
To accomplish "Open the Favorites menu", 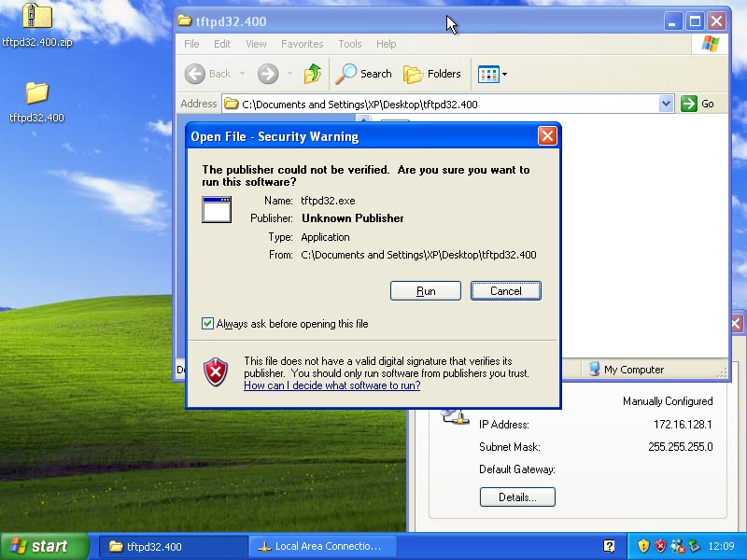I will [x=302, y=44].
